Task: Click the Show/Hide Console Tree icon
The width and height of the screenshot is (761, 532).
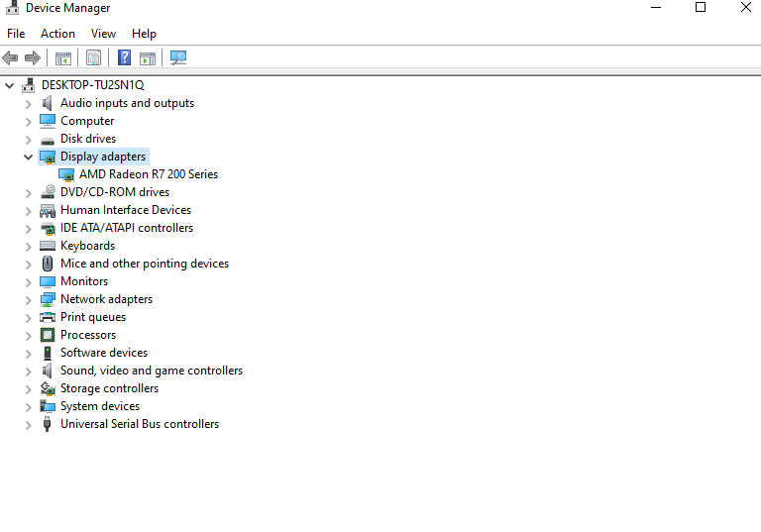Action: (63, 57)
